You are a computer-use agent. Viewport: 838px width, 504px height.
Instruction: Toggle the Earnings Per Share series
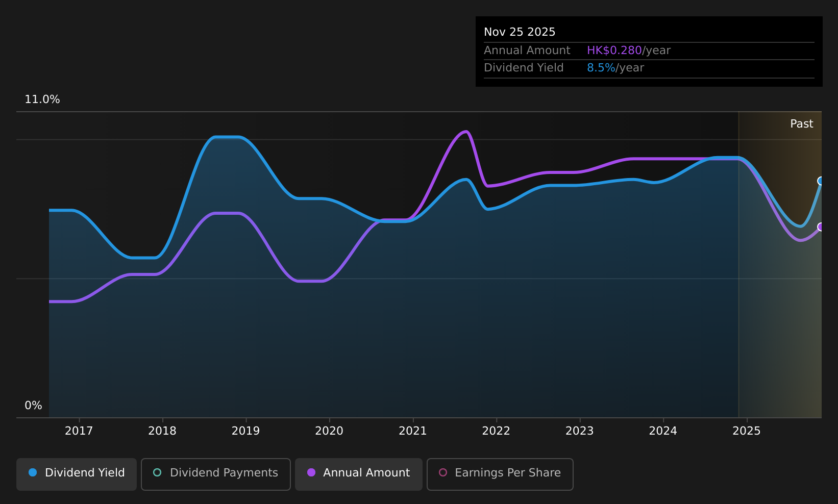[500, 474]
